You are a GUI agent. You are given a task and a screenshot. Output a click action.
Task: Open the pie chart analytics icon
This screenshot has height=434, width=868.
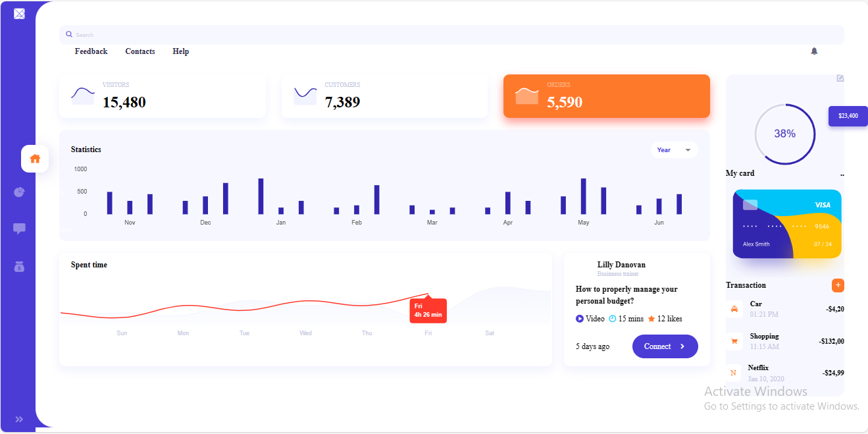(x=19, y=192)
